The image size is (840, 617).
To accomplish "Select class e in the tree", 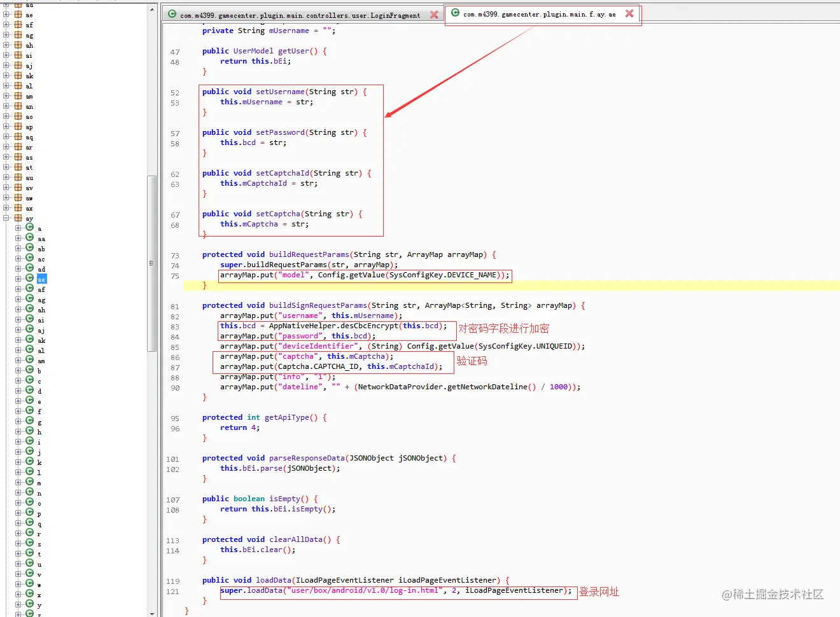I will (x=39, y=401).
